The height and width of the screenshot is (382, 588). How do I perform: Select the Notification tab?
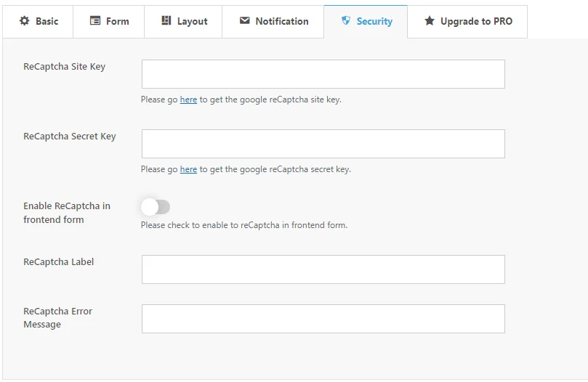click(274, 21)
